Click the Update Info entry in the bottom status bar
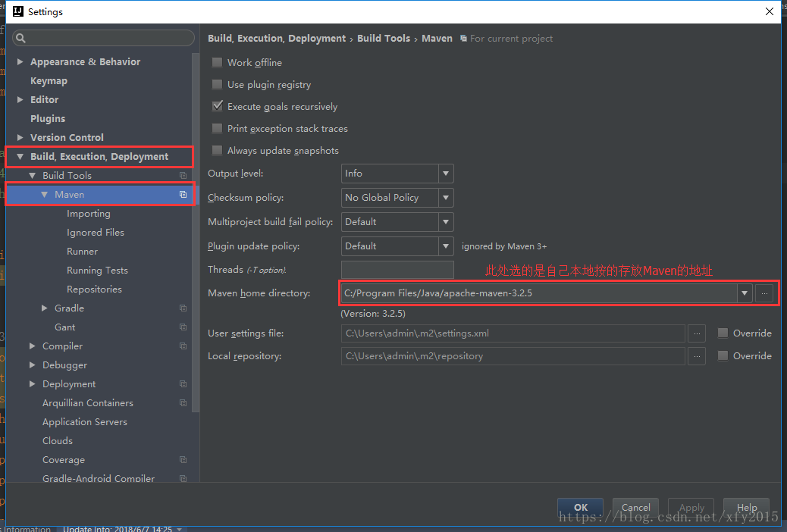The height and width of the screenshot is (532, 787). pyautogui.click(x=122, y=529)
